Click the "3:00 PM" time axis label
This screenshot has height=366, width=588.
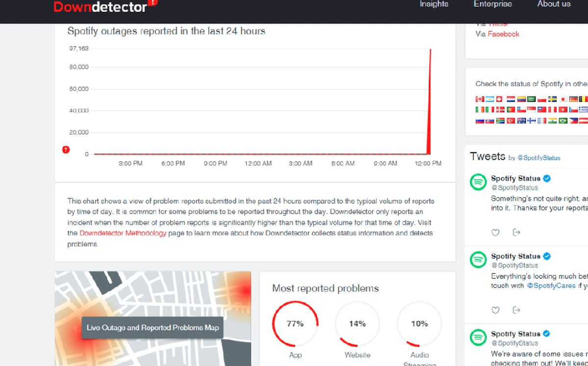click(x=130, y=163)
